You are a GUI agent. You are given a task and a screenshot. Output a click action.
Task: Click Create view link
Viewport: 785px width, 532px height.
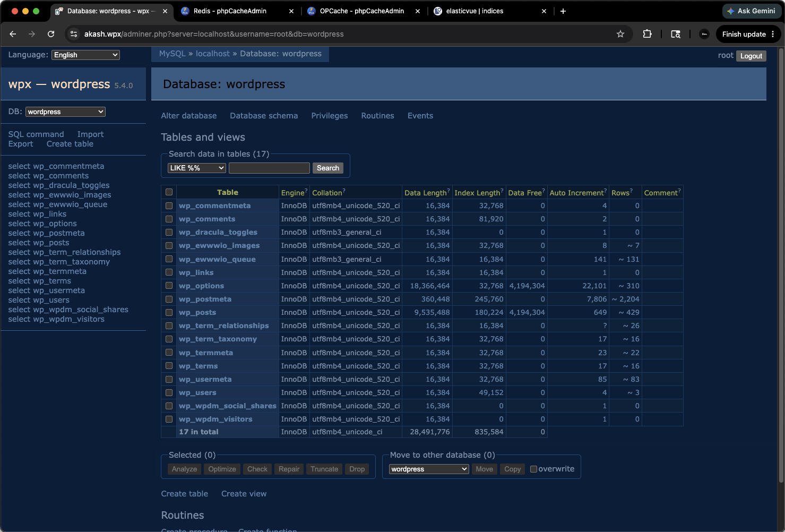pos(244,494)
